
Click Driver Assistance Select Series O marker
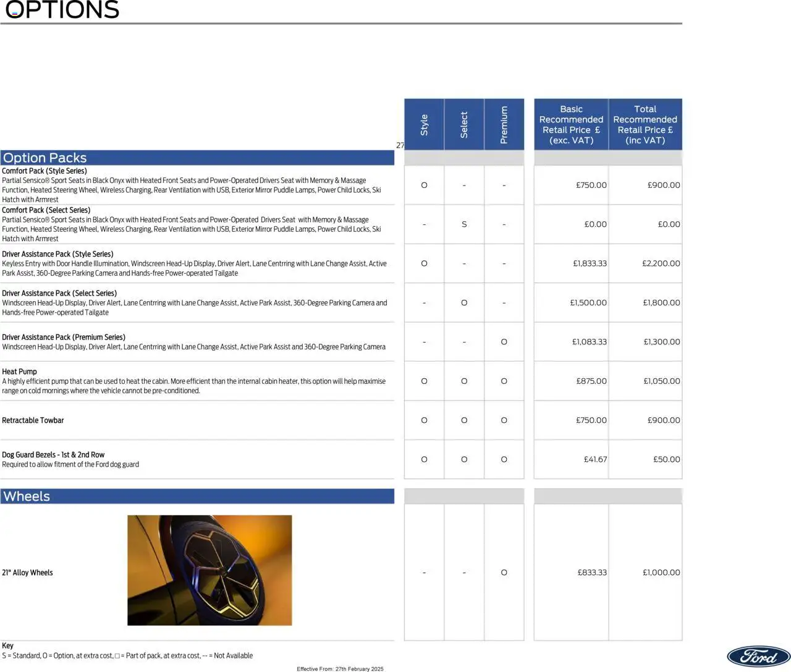click(464, 303)
